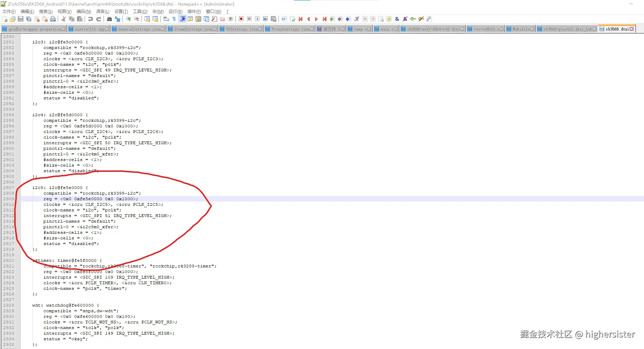Open the 视图(V) menu
This screenshot has height=349, width=644.
tap(64, 12)
